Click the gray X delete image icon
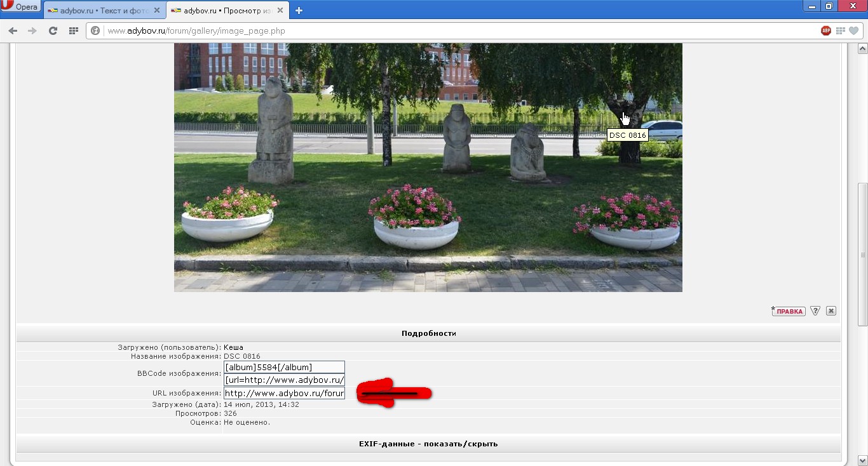The image size is (868, 466). click(831, 311)
